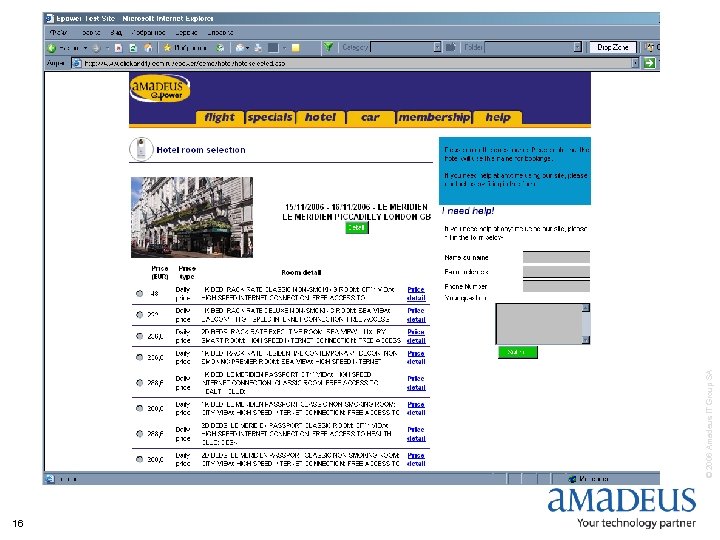This screenshot has width=720, height=540.
Task: Click the Email address input field
Action: (556, 272)
